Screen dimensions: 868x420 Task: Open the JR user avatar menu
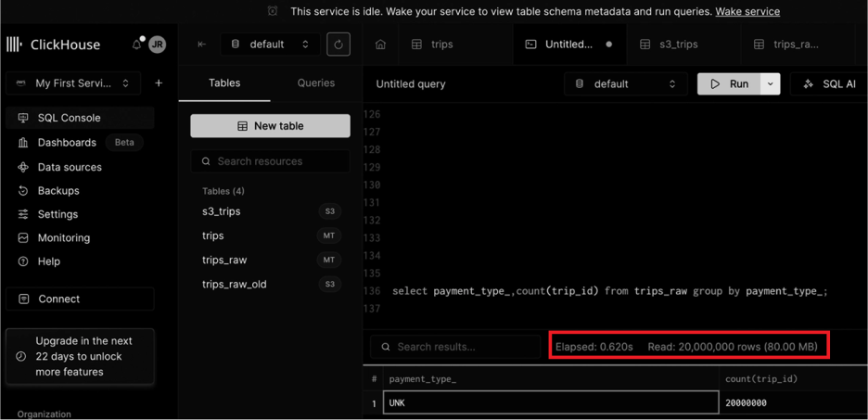158,45
